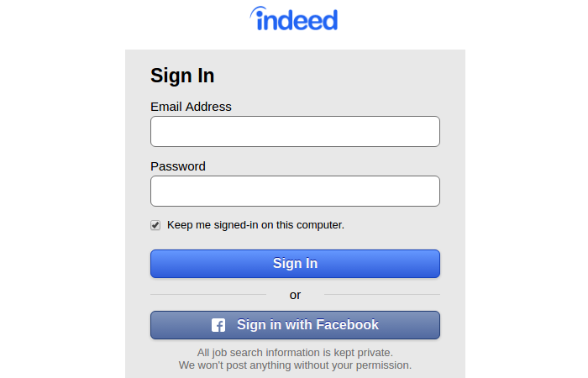
Task: Choose Sign in with Facebook
Action: click(295, 325)
